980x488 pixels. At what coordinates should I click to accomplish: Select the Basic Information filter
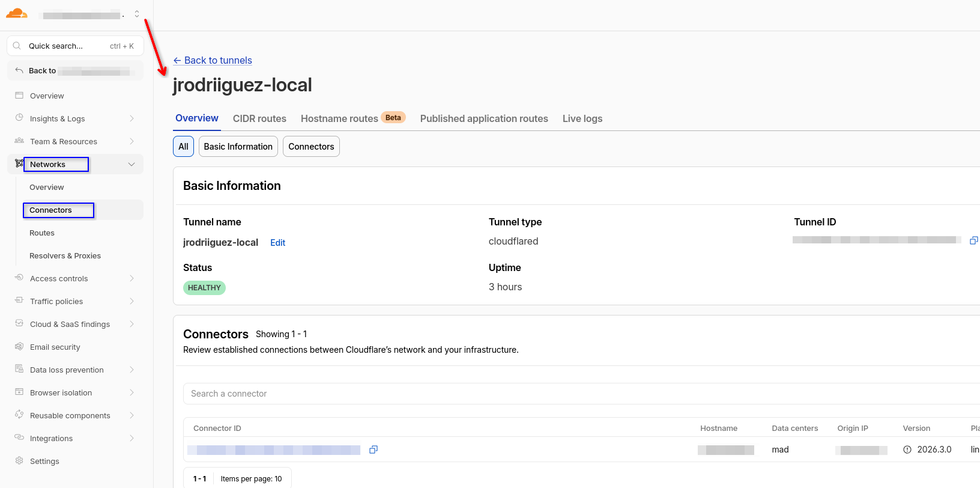[238, 147]
